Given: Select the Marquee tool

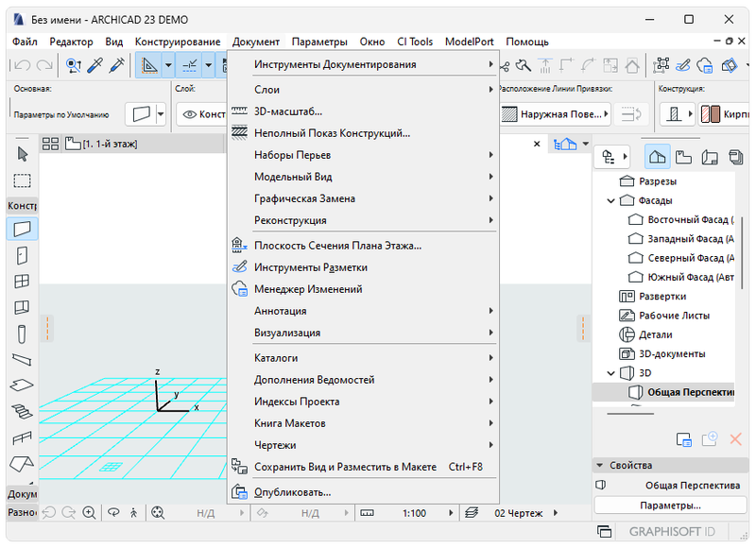Looking at the screenshot, I should point(22,180).
